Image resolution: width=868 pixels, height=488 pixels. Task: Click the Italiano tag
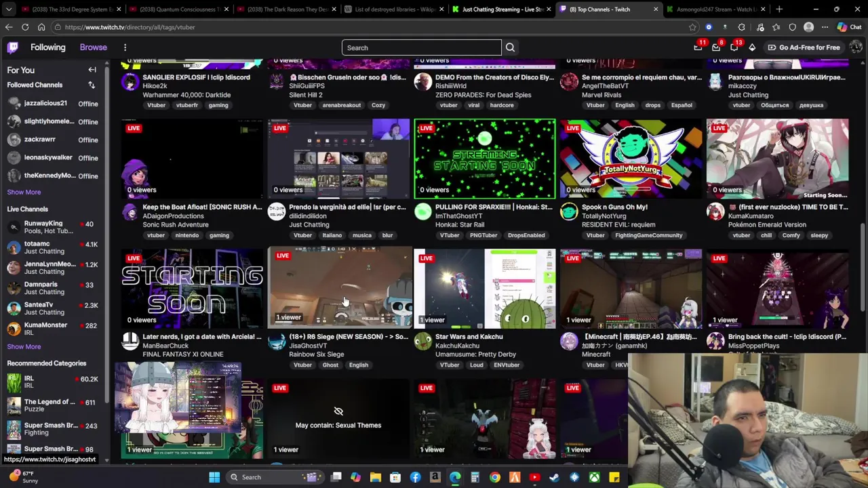pyautogui.click(x=332, y=235)
